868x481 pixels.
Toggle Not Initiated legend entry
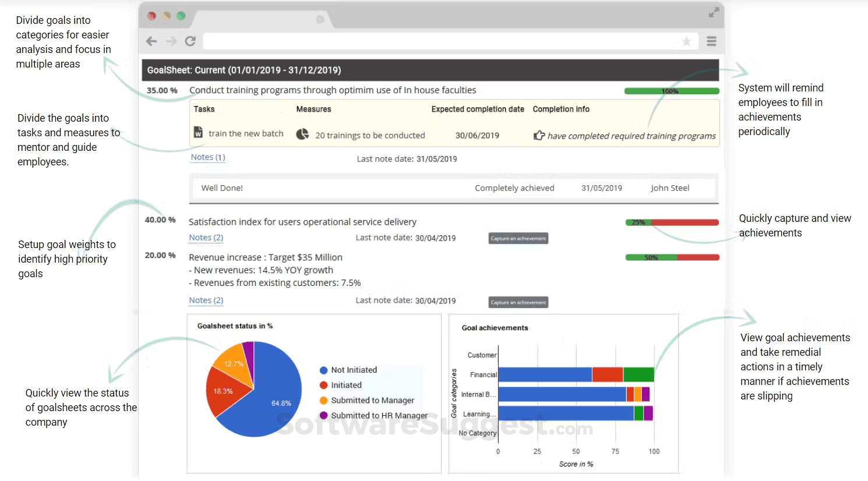point(348,370)
